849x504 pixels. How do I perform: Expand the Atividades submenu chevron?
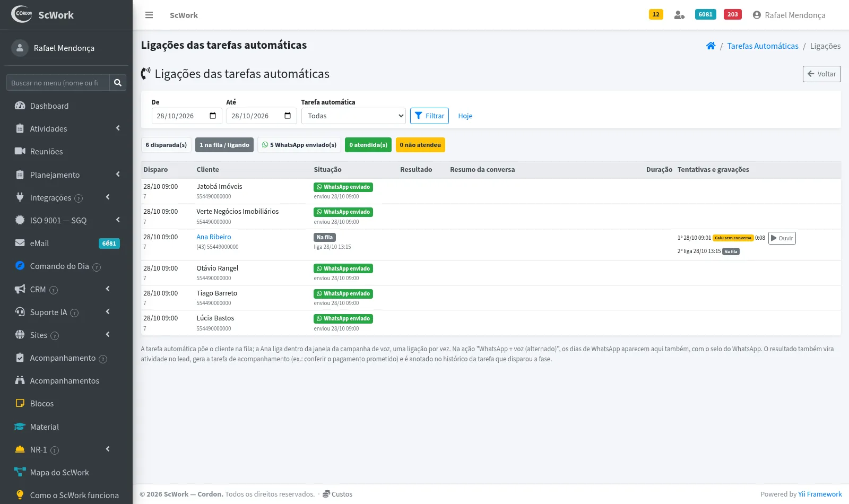[118, 128]
